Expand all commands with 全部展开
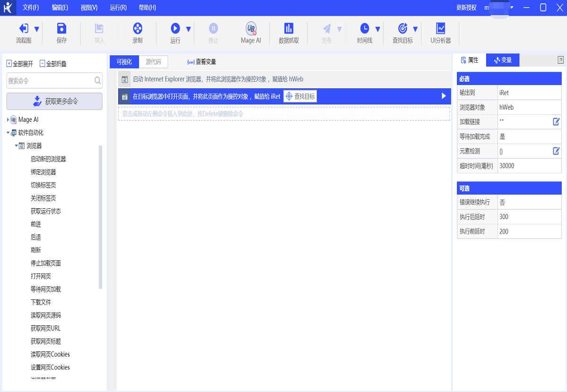Screen dimensions: 567x392 [x=19, y=64]
